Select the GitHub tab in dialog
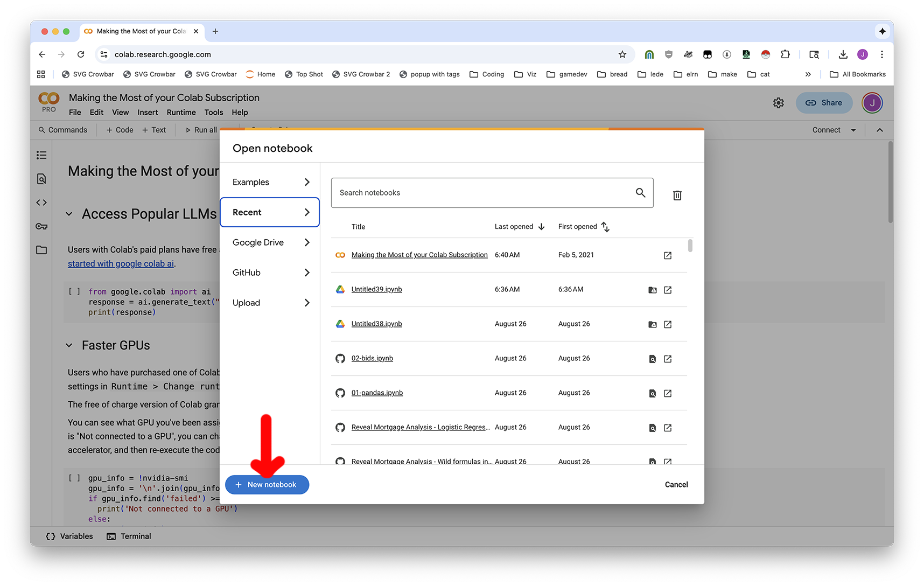This screenshot has height=586, width=924. [x=270, y=273]
